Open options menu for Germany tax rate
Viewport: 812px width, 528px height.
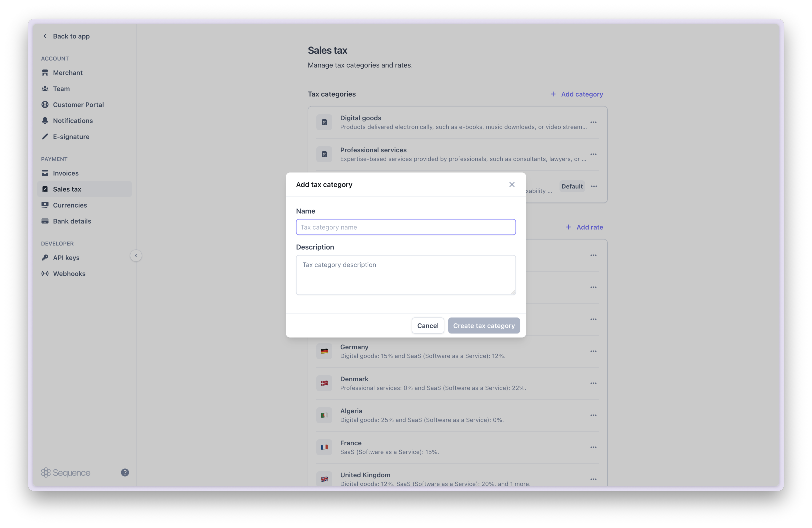pyautogui.click(x=593, y=351)
